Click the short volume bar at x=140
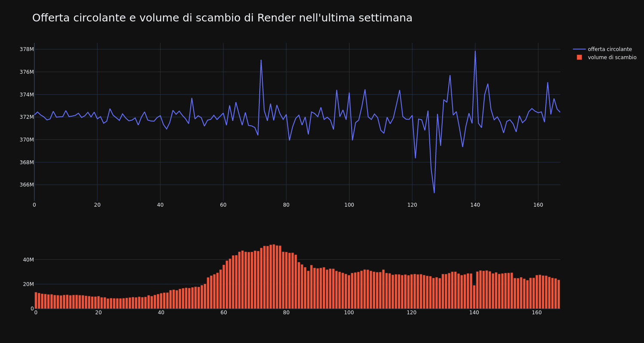This screenshot has width=644, height=343. tap(474, 297)
